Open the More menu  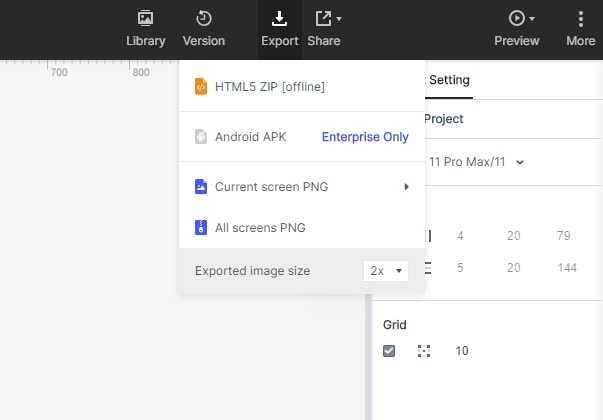point(581,28)
